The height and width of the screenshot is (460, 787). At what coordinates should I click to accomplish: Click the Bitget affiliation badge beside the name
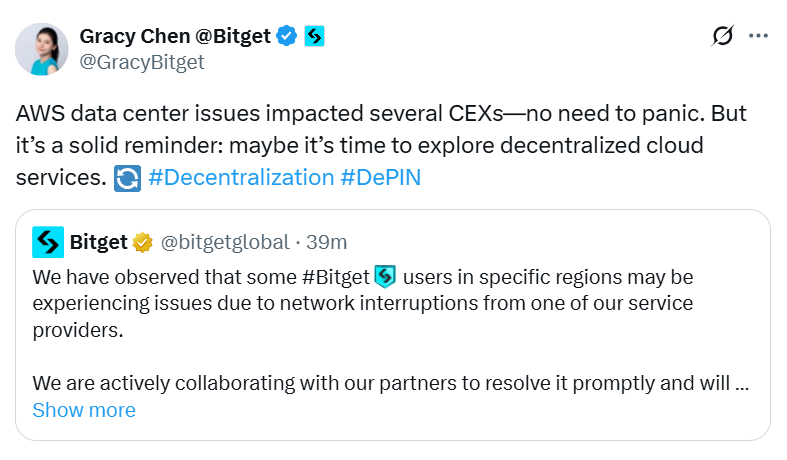pyautogui.click(x=314, y=37)
